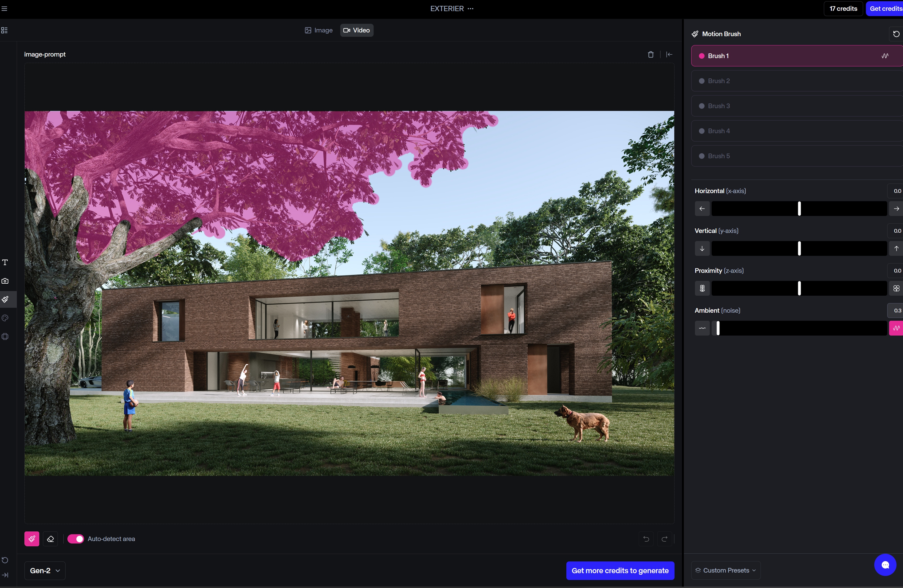
Task: Delete image-prompt with trash icon
Action: [651, 55]
